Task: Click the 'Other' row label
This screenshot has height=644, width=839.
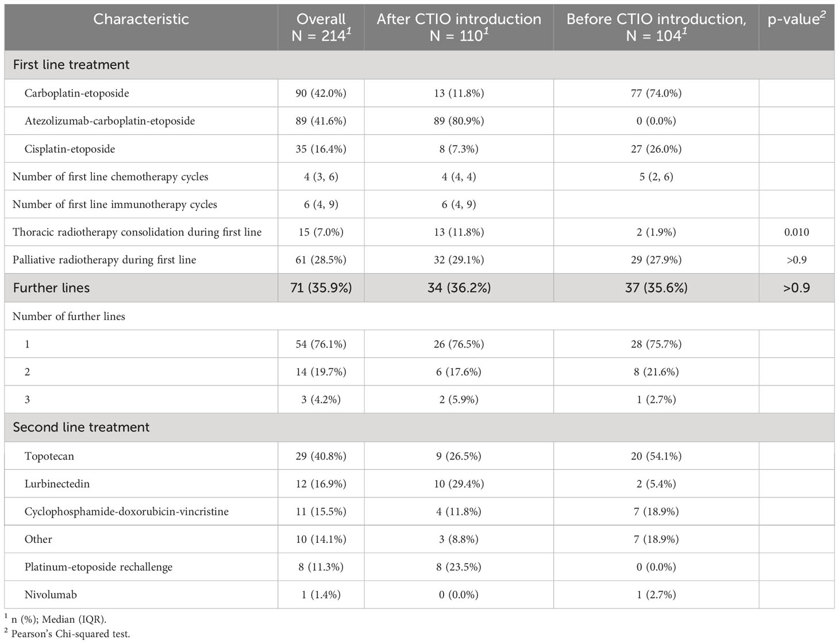Action: tap(38, 539)
